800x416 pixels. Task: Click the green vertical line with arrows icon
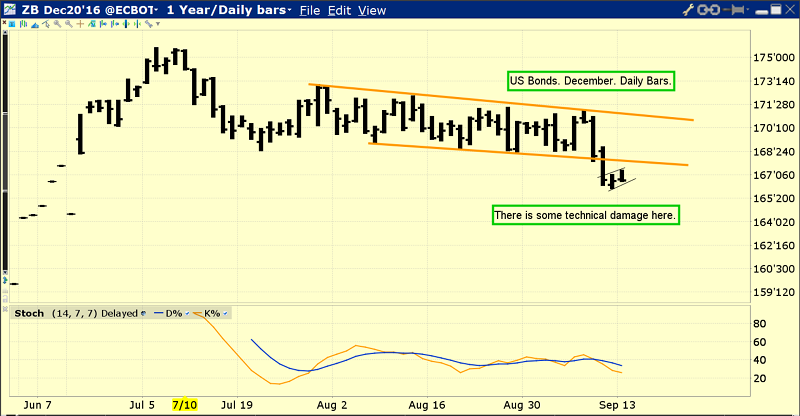[x=137, y=24]
